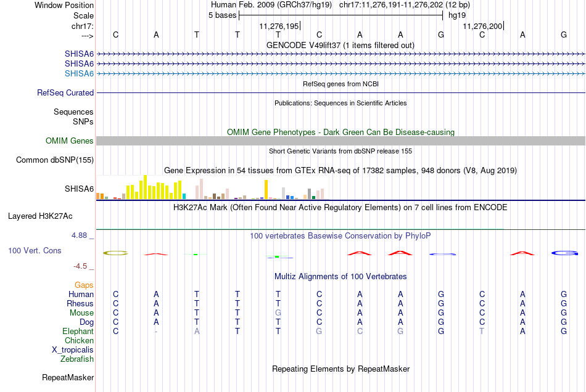586x392 pixels.
Task: Click the Sequences subtrack label
Action: [73, 112]
